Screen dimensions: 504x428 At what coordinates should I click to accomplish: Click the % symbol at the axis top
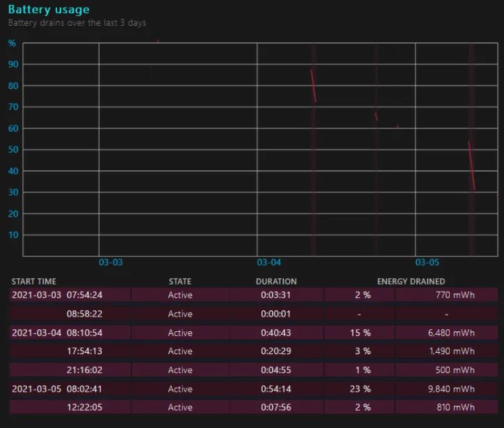tap(12, 43)
